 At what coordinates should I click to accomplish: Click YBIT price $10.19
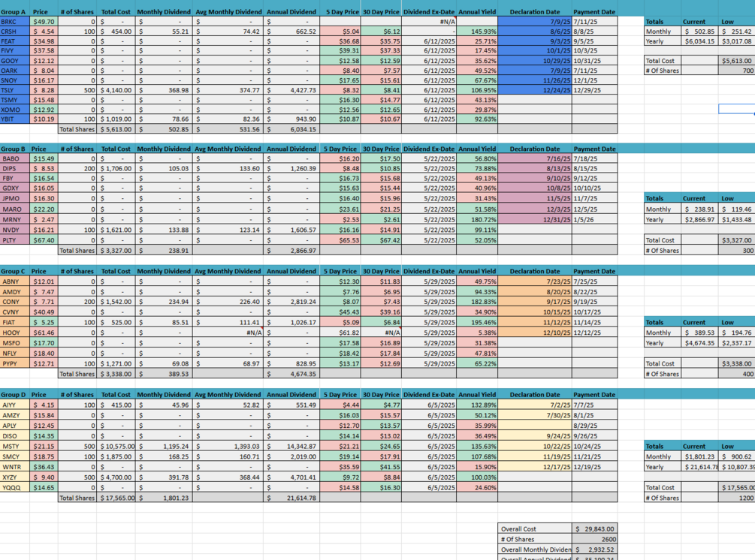coord(44,119)
